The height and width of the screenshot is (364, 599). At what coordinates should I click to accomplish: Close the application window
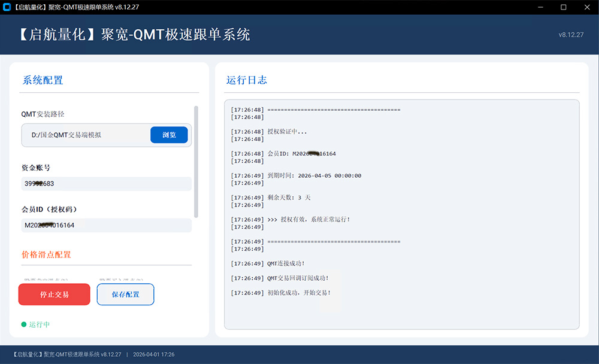(587, 7)
